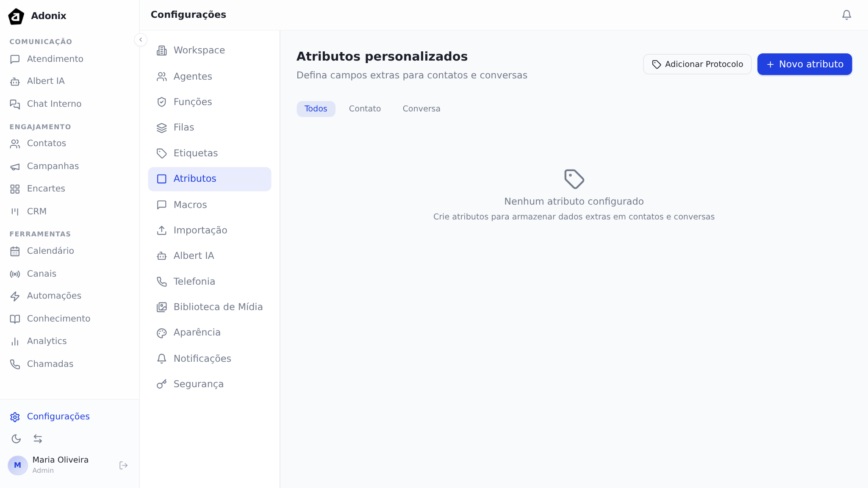
Task: Select the Calendário tool
Action: pyautogui.click(x=50, y=250)
